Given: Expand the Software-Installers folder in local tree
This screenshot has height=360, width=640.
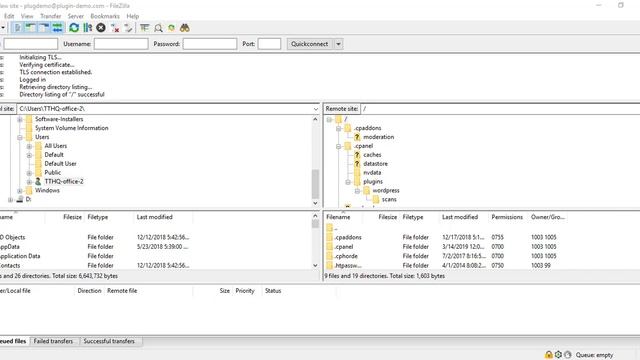Looking at the screenshot, I should click(x=20, y=120).
